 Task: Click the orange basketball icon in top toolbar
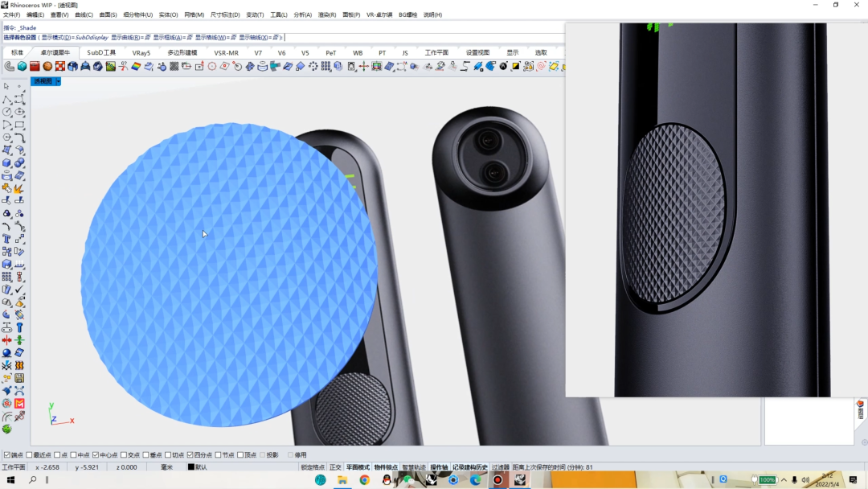coord(47,67)
